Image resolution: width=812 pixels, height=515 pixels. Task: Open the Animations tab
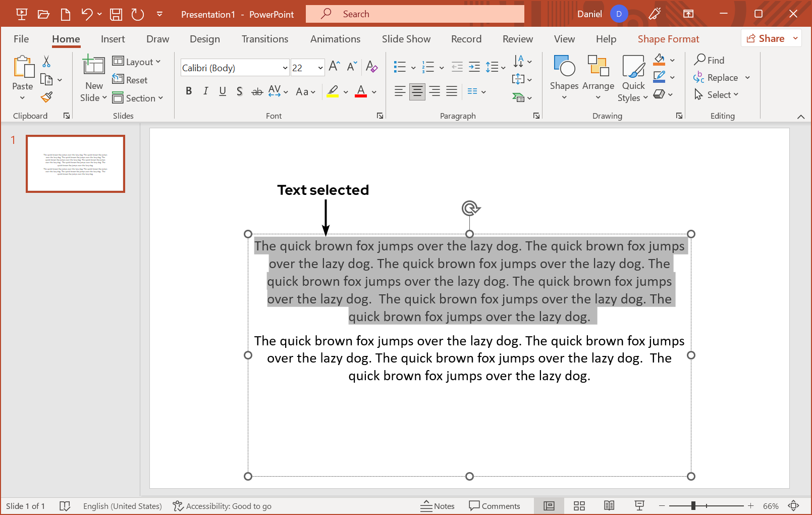(335, 39)
